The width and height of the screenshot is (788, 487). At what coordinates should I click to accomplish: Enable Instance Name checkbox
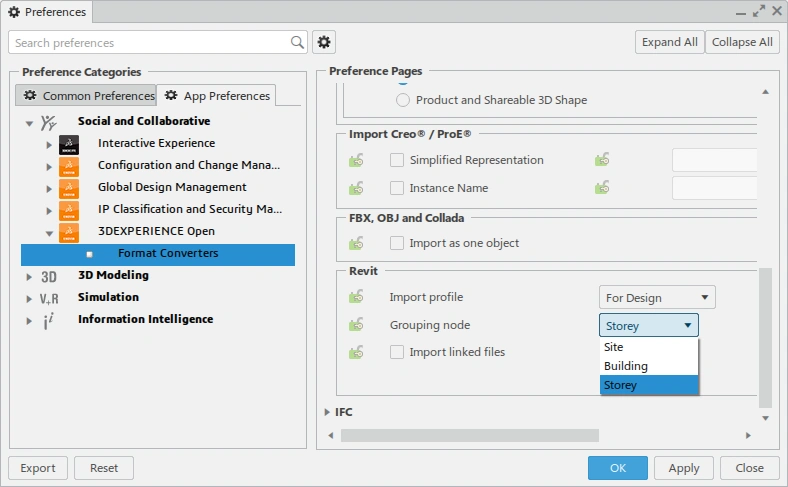397,188
